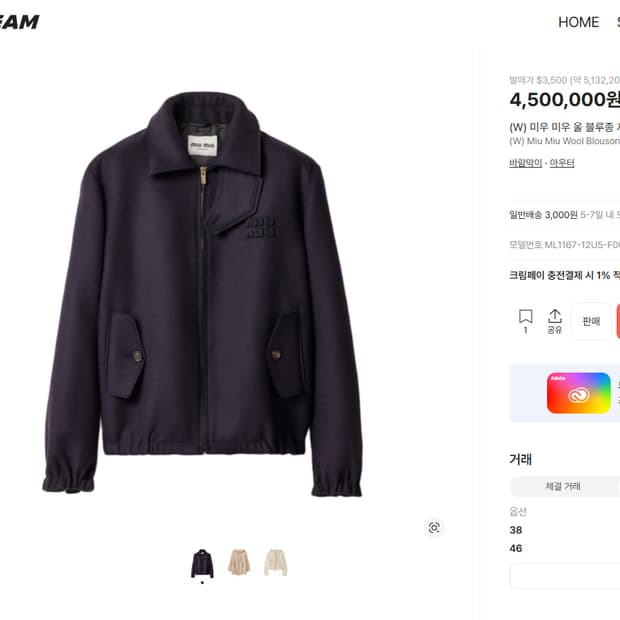Select the ivory jacket thumbnail
This screenshot has height=620, width=620.
(275, 562)
